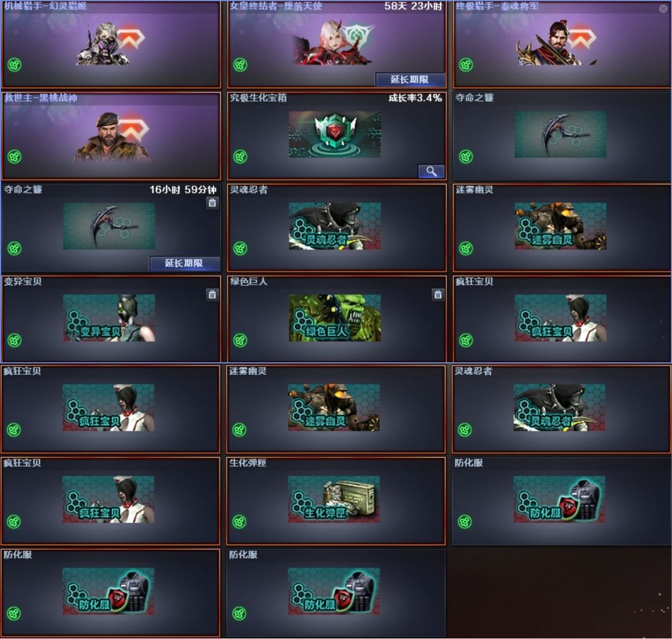The height and width of the screenshot is (639, 672).
Task: Click trash icon on 变异宝贝 card
Action: [212, 294]
